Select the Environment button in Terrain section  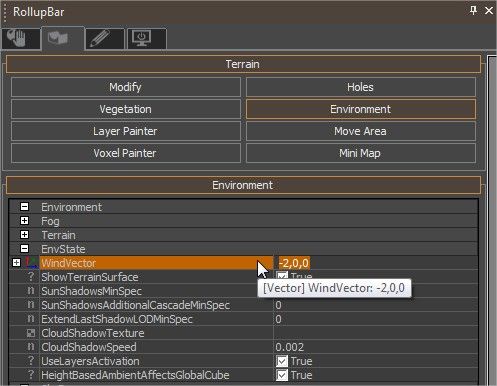(361, 109)
